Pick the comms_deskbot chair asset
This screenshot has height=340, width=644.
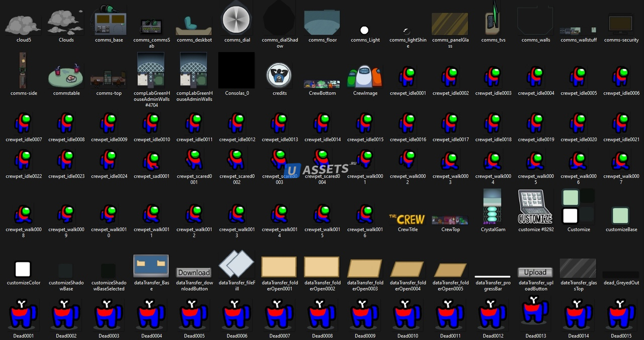pyautogui.click(x=194, y=25)
